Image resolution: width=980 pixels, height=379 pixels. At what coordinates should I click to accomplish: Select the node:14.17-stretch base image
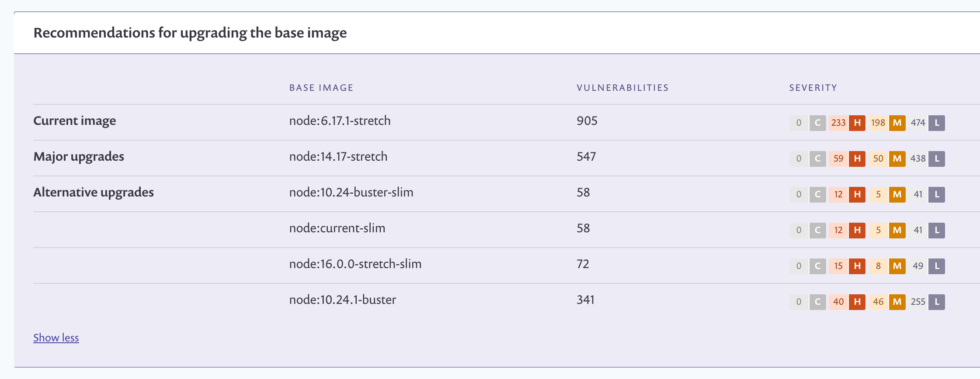click(x=338, y=156)
